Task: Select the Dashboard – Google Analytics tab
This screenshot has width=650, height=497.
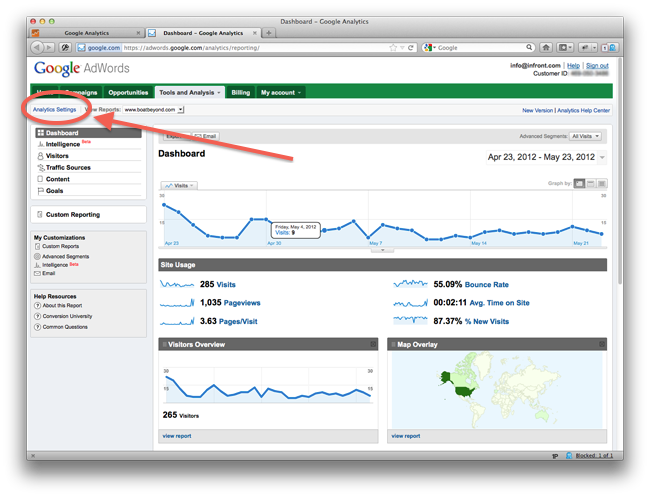Action: coord(203,33)
